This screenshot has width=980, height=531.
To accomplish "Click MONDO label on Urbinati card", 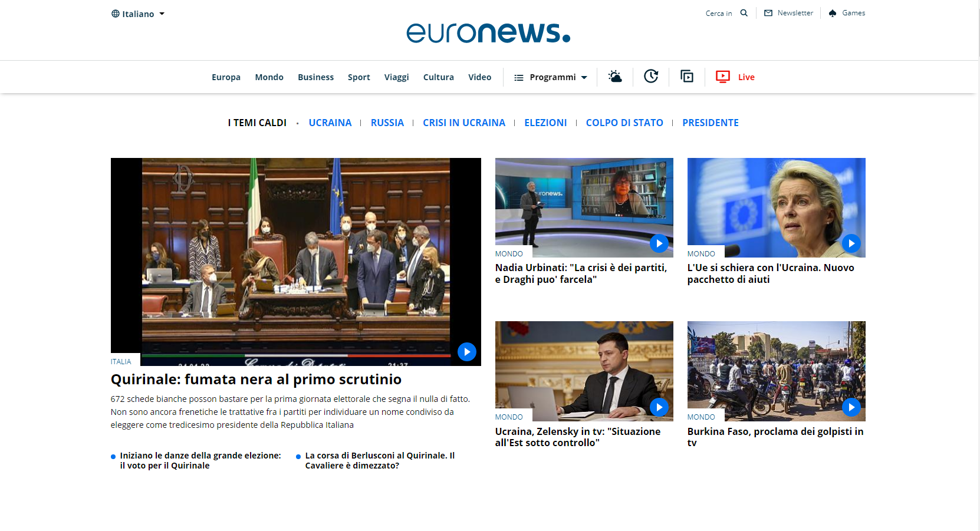I will (509, 254).
